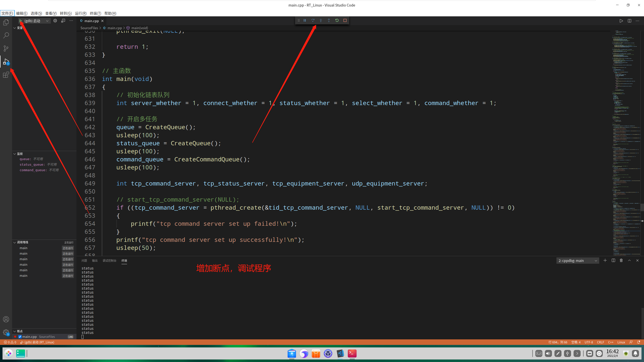Delete terminal with the trash icon
644x362 pixels.
(x=621, y=260)
